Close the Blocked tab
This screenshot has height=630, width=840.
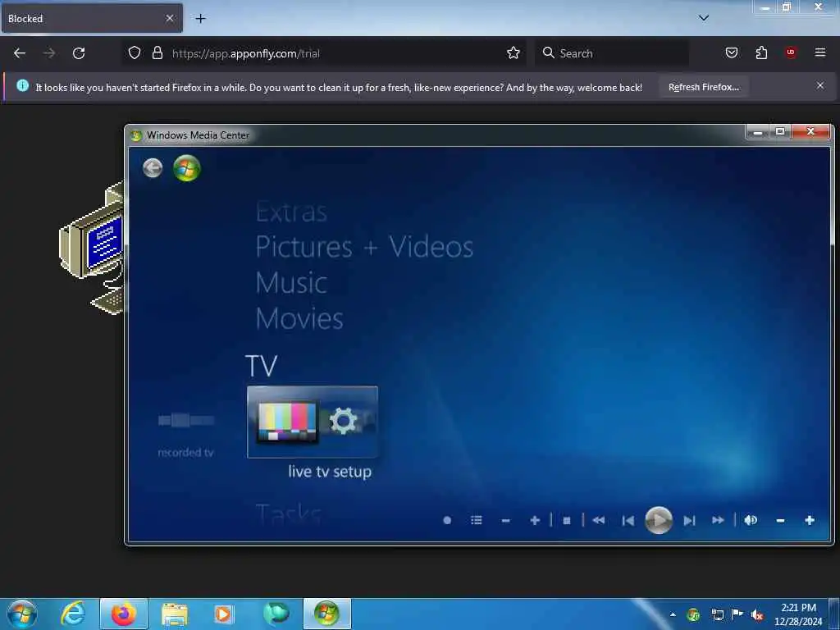[170, 18]
